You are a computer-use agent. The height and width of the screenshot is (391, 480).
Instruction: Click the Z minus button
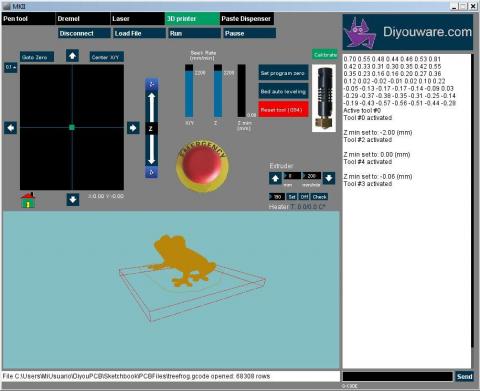152,172
